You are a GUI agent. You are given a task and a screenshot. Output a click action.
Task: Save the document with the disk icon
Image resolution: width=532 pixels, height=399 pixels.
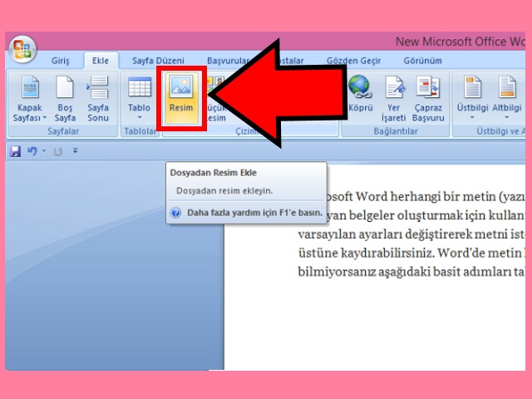pos(15,151)
